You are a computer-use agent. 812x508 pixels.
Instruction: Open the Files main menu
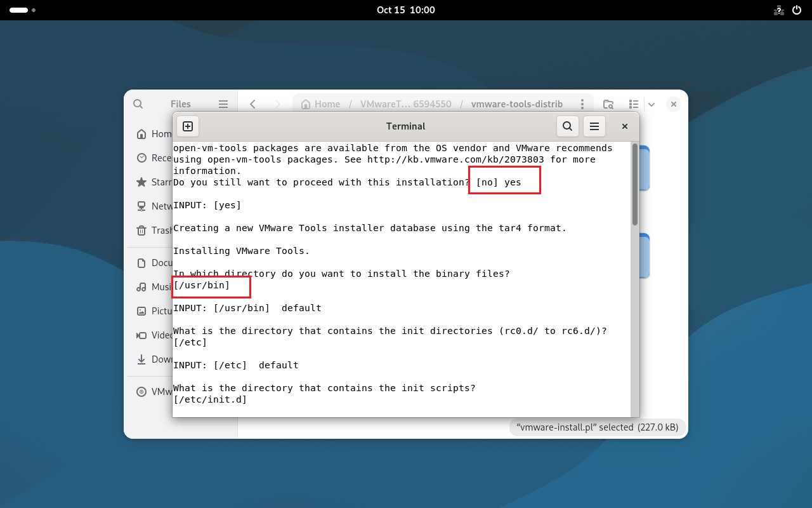[223, 104]
